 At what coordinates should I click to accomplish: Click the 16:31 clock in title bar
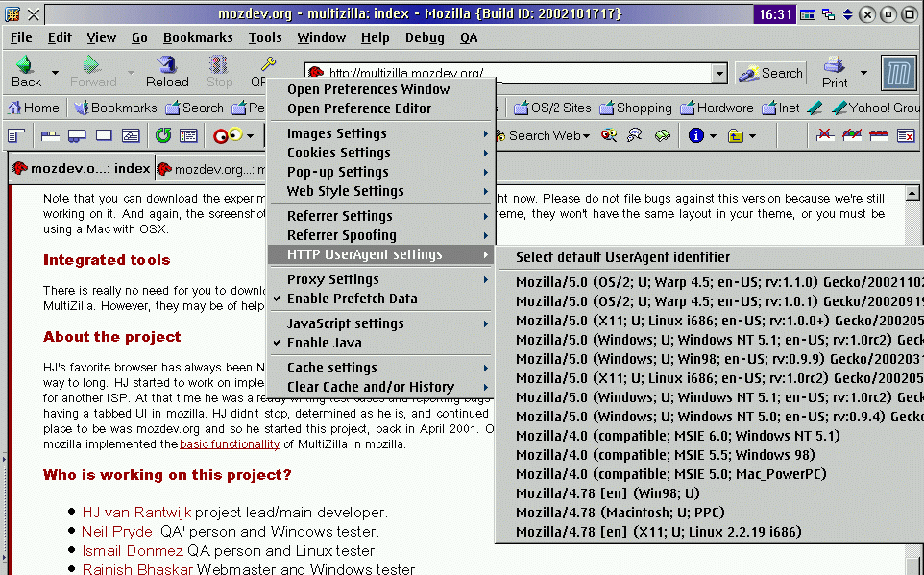pos(774,14)
